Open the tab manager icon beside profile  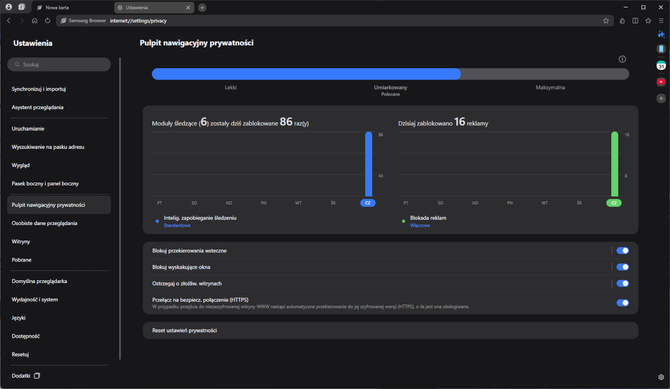coord(21,7)
